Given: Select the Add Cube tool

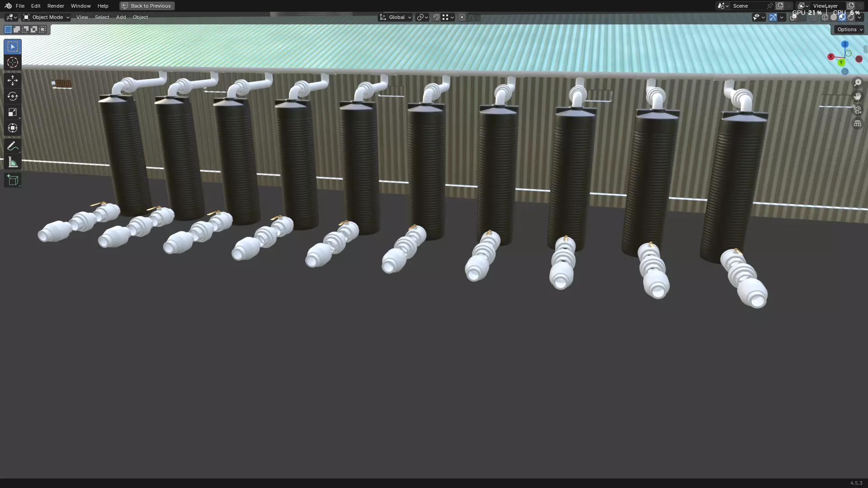Looking at the screenshot, I should (13, 180).
